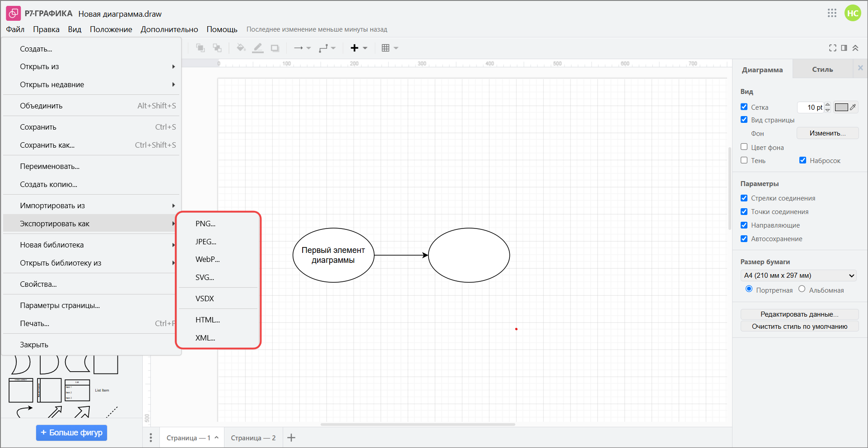Select the fill color bucket icon
The height and width of the screenshot is (448, 868).
coord(241,48)
